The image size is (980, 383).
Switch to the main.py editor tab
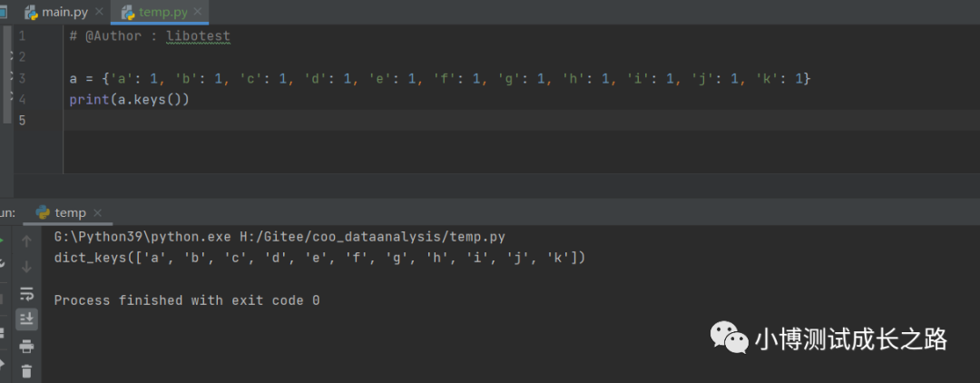pyautogui.click(x=56, y=12)
